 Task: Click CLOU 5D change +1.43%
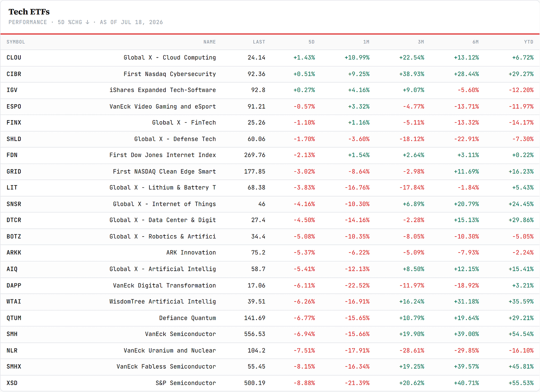click(x=304, y=57)
